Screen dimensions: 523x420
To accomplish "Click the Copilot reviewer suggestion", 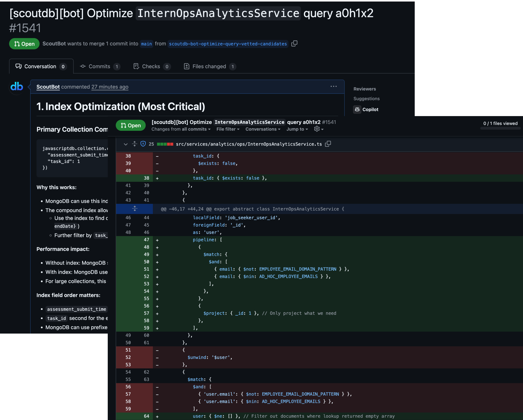I will [x=370, y=109].
